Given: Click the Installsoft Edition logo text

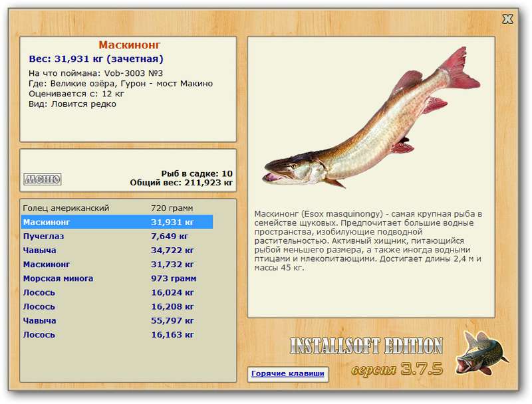Looking at the screenshot, I should click(366, 346).
